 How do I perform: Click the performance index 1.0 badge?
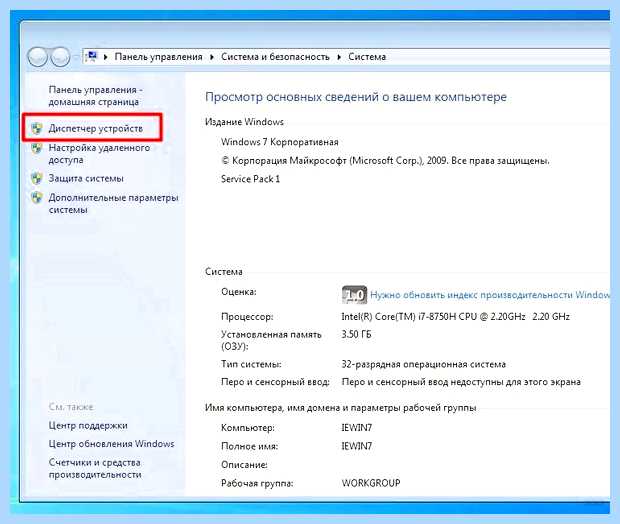[x=354, y=295]
